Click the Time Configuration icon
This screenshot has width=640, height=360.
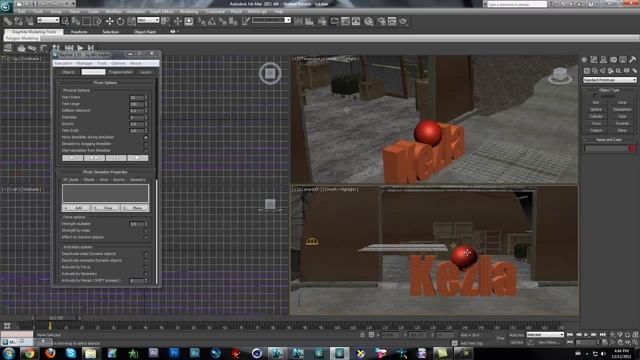604,342
